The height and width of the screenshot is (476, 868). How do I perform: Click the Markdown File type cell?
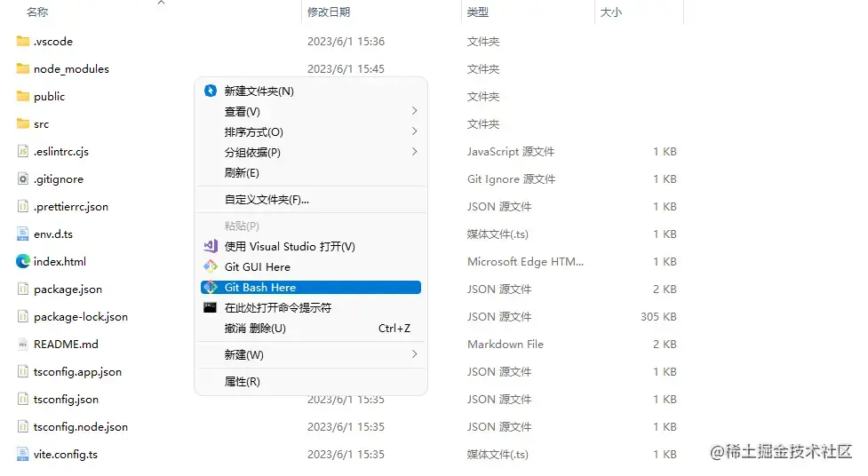click(x=506, y=345)
